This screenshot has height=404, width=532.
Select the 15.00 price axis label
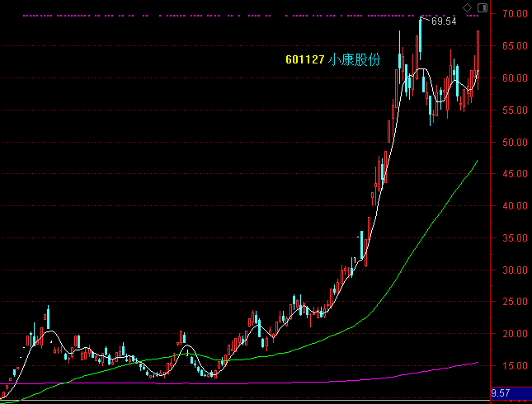pos(515,366)
